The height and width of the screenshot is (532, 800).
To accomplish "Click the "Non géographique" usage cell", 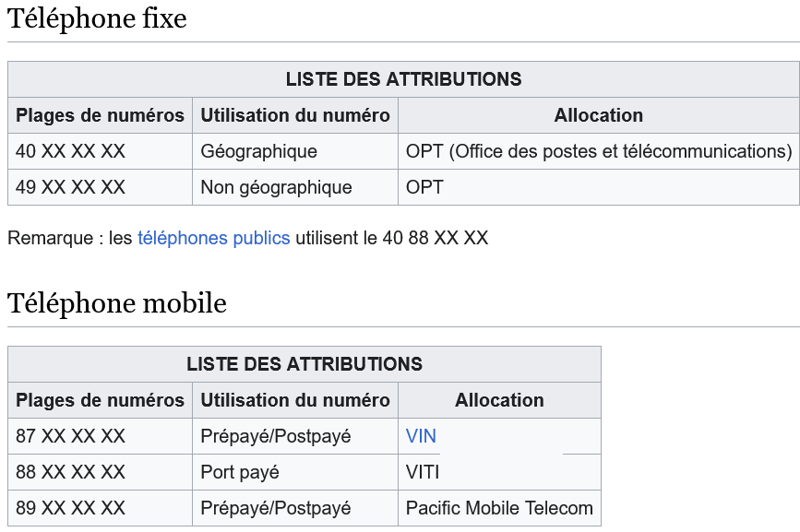I will 277,187.
